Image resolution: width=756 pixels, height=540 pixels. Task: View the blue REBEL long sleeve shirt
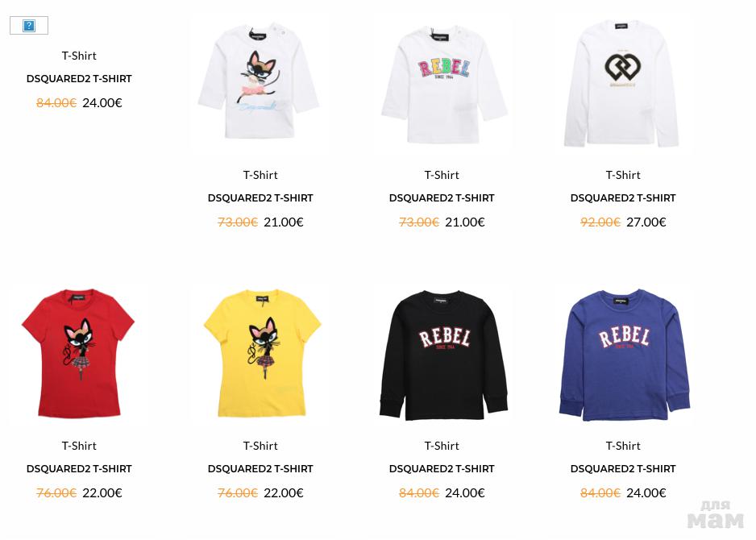(x=623, y=355)
